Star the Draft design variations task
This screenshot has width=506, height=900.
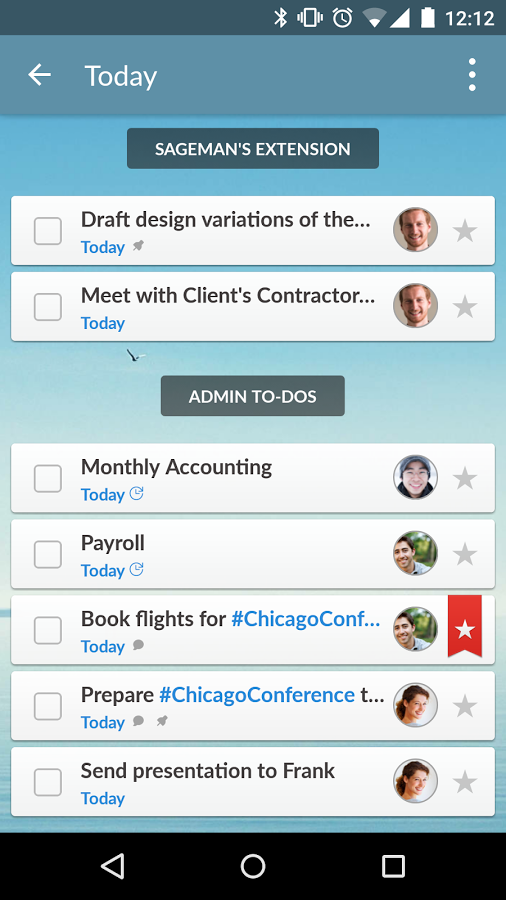coord(465,231)
